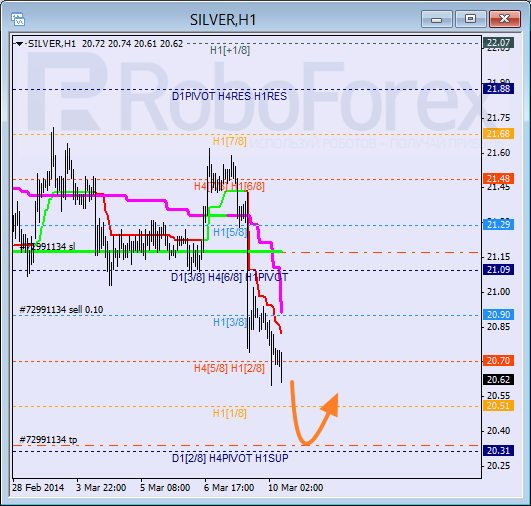Minimize the SILVER,H1 chart window

437,19
